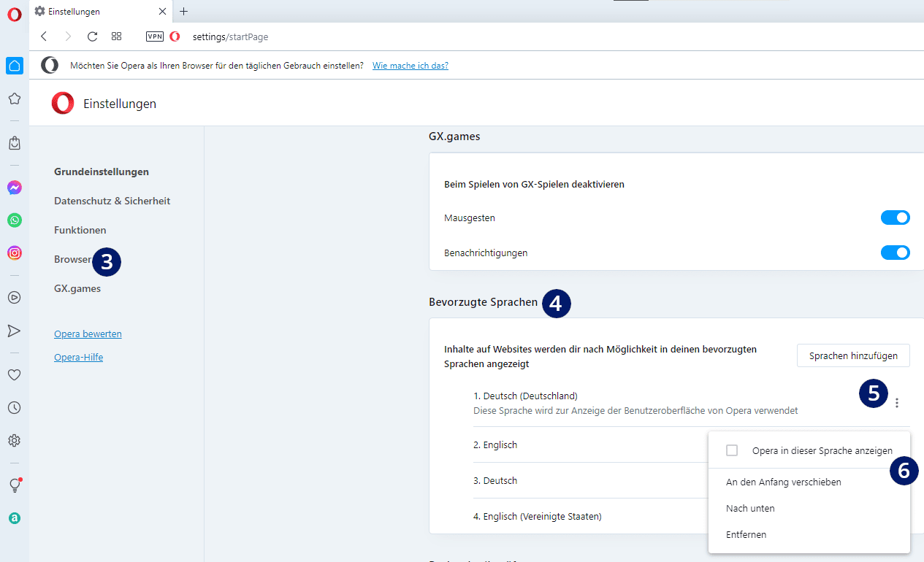The image size is (924, 562).
Task: Switch to the Einstellungen tab
Action: pos(101,11)
